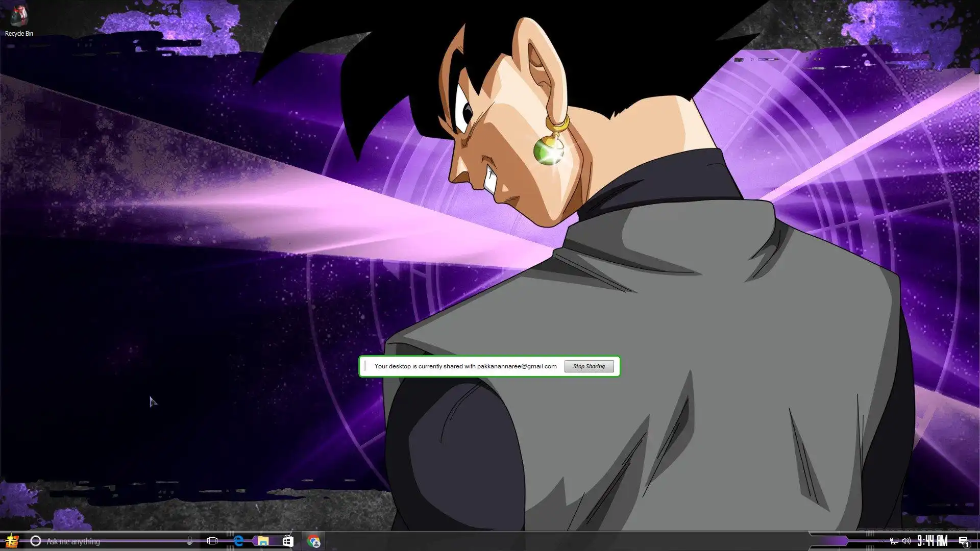Switch to the Google Chrome taskbar window
Screen dimensions: 980x551
(313, 541)
